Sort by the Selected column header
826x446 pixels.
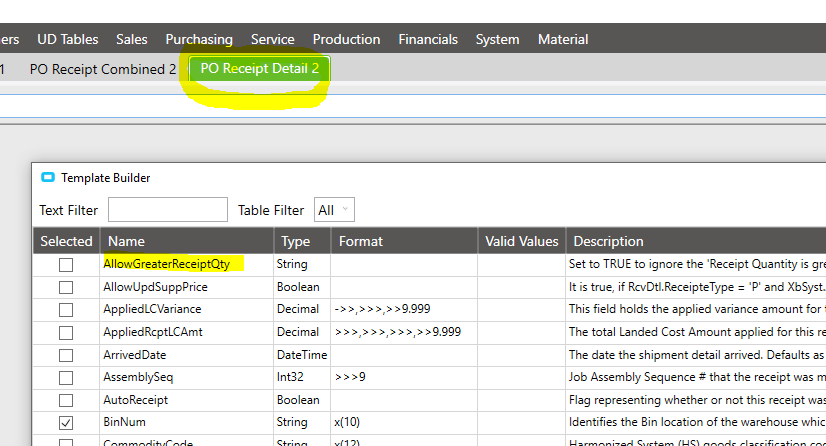66,241
